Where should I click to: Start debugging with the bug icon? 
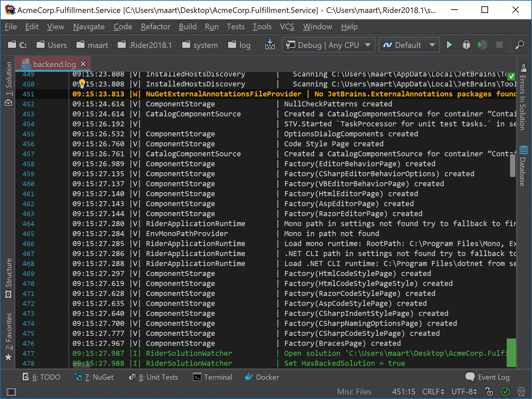coord(466,45)
